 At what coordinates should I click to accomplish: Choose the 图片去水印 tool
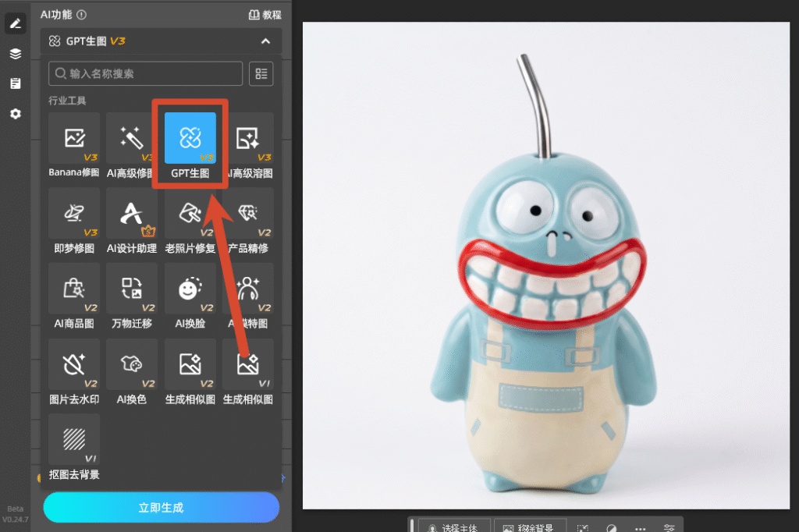pos(74,372)
